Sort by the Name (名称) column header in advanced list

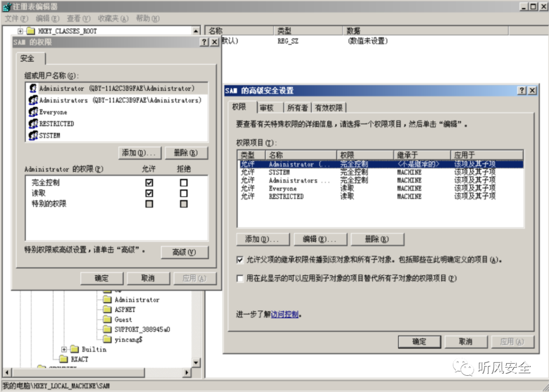tap(301, 155)
